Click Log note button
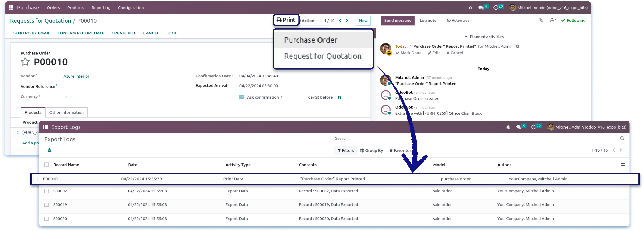The width and height of the screenshot is (644, 231). pos(428,20)
